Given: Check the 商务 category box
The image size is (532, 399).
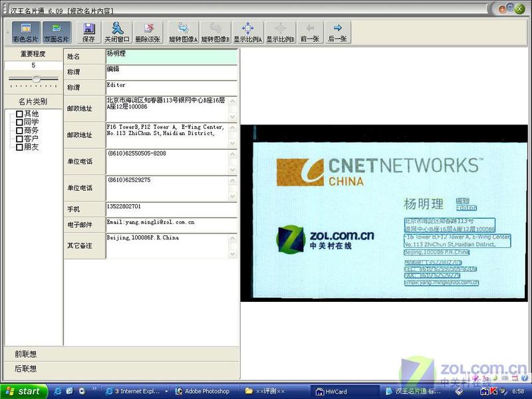Looking at the screenshot, I should [x=19, y=130].
